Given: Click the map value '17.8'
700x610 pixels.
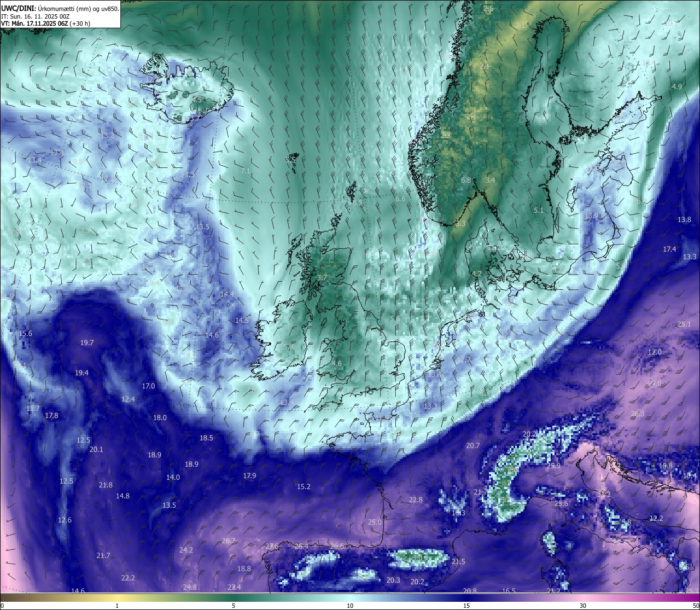Looking at the screenshot, I should pyautogui.click(x=51, y=416).
